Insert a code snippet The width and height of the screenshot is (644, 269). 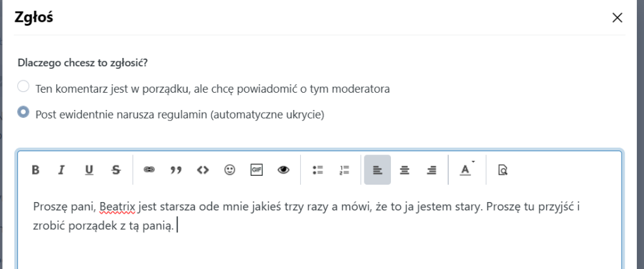(203, 170)
